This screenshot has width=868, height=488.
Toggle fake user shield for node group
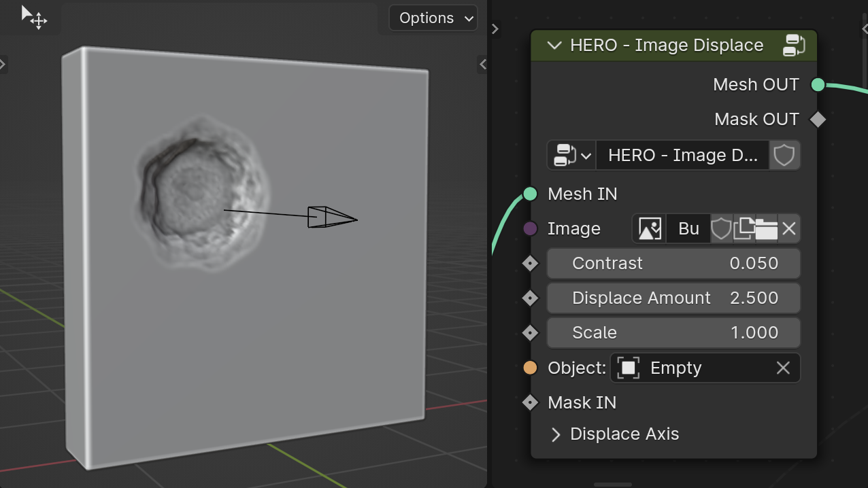[x=784, y=155]
